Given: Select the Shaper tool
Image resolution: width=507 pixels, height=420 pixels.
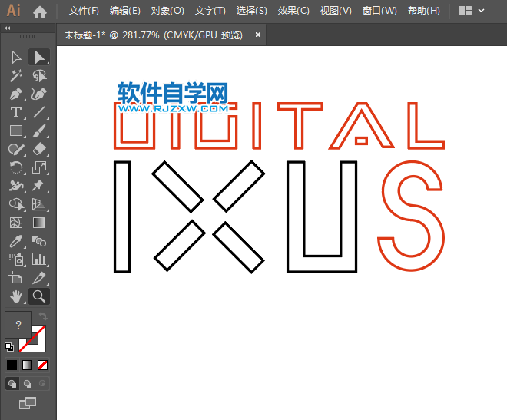Looking at the screenshot, I should coord(16,149).
